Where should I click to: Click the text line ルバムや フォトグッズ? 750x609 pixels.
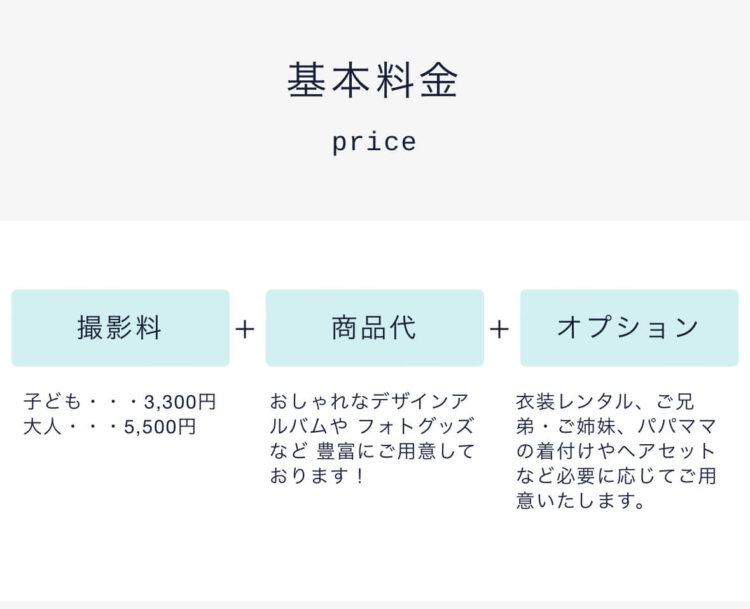(372, 426)
